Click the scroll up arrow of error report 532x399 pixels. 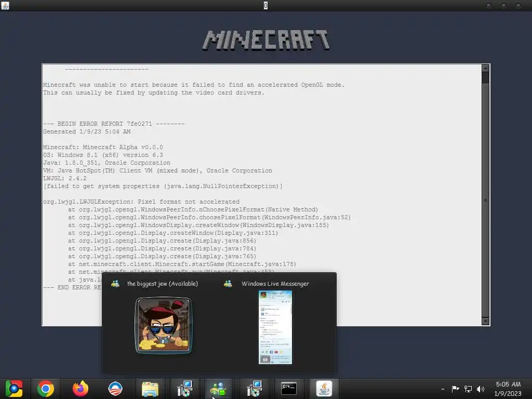[x=486, y=68]
